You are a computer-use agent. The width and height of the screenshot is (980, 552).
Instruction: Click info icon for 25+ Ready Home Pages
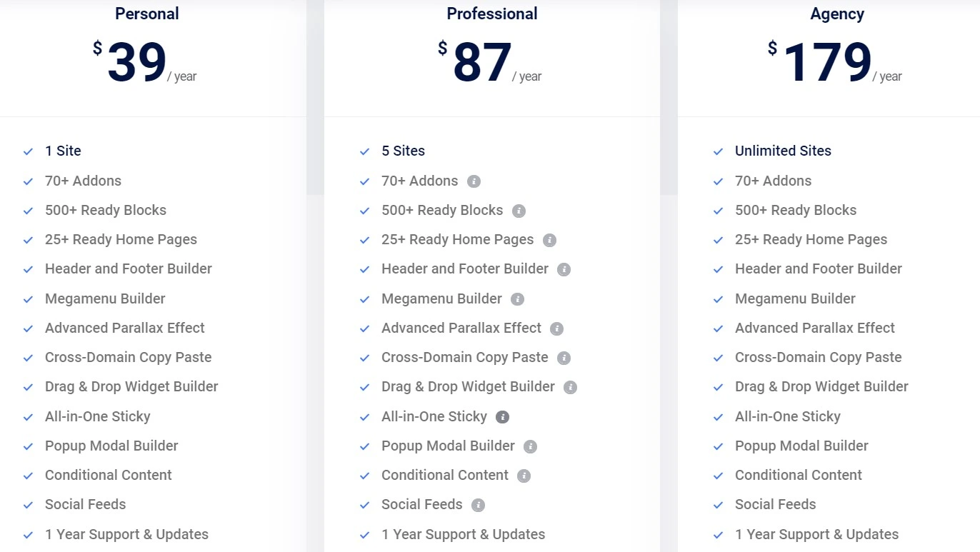point(549,240)
